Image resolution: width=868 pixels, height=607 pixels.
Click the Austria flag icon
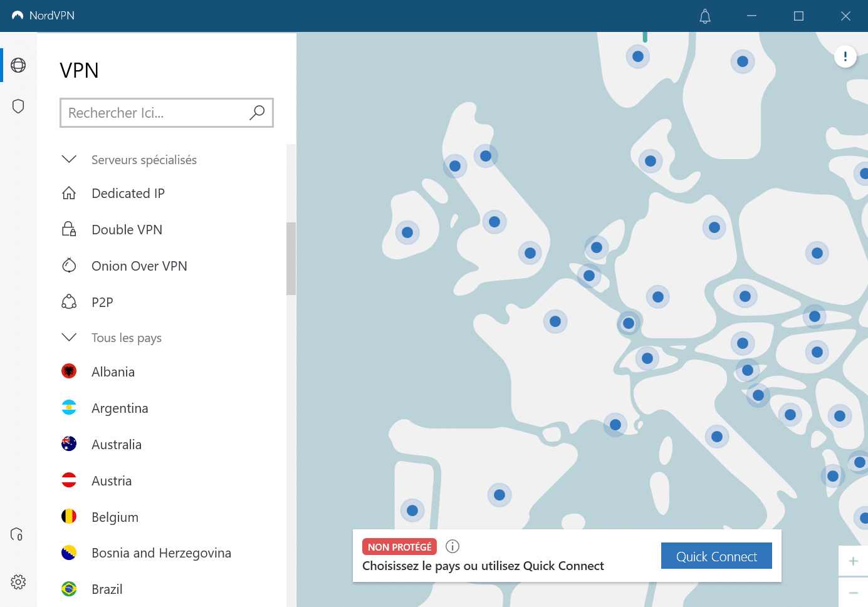pos(69,480)
